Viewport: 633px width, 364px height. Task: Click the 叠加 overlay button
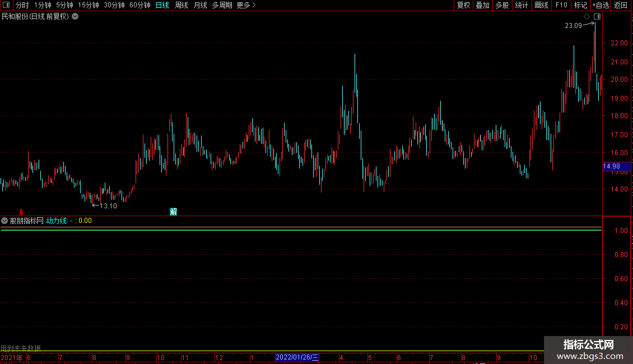coord(482,5)
